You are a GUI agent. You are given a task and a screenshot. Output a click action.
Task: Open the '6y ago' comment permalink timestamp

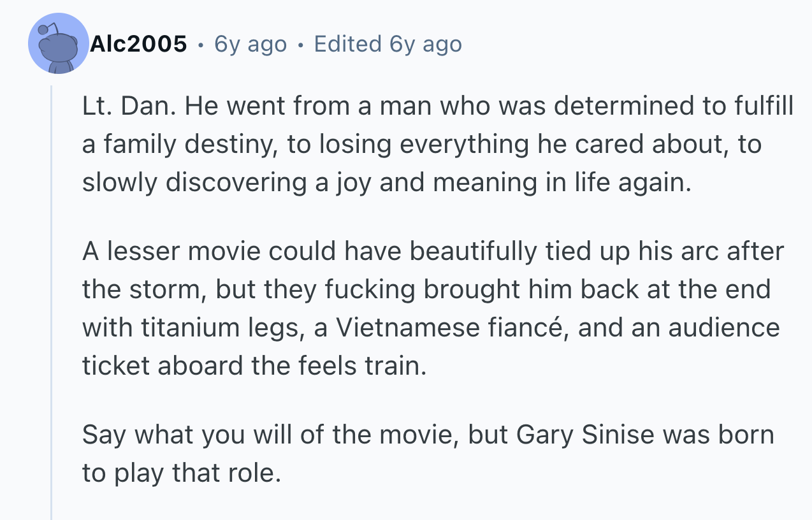[x=250, y=44]
